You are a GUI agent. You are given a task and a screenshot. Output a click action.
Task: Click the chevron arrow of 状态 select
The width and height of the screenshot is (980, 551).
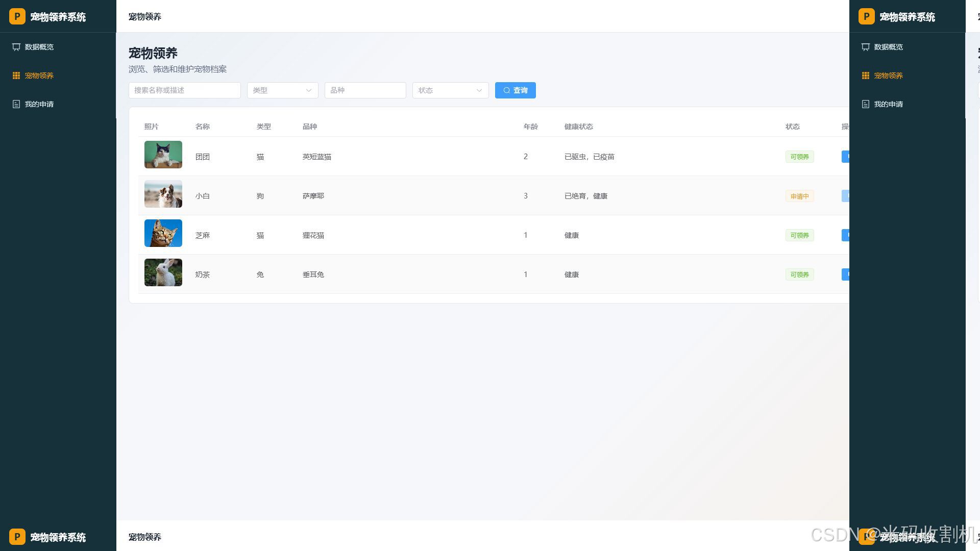[x=479, y=90]
